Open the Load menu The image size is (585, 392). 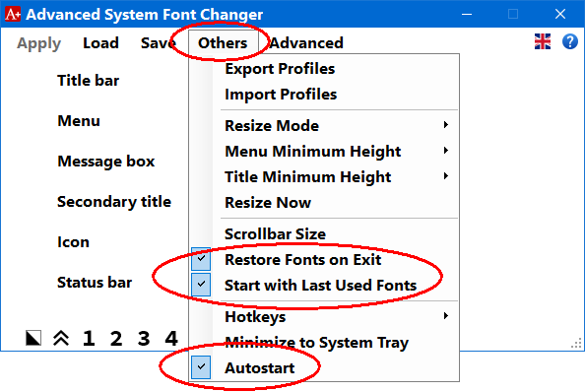tap(100, 43)
